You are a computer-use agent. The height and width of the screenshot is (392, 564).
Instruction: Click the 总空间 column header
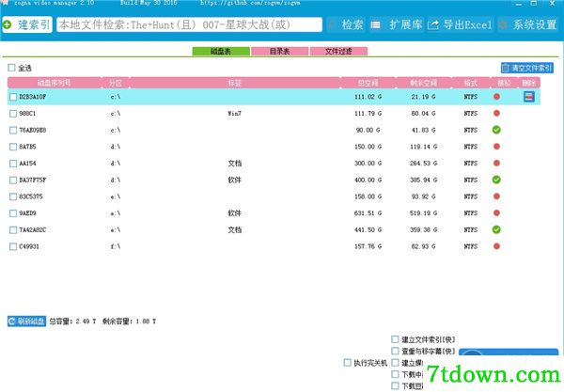[368, 83]
